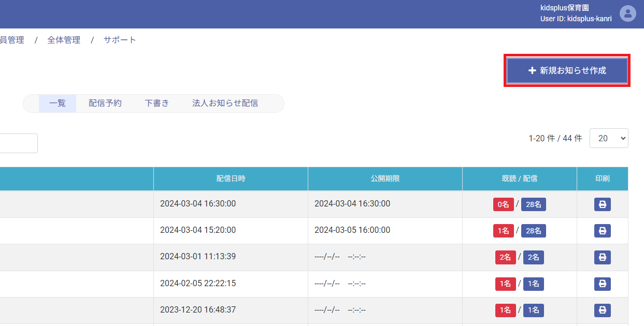Print the notice dated 2023-12-20 16:48:37
644x326 pixels.
pyautogui.click(x=603, y=310)
